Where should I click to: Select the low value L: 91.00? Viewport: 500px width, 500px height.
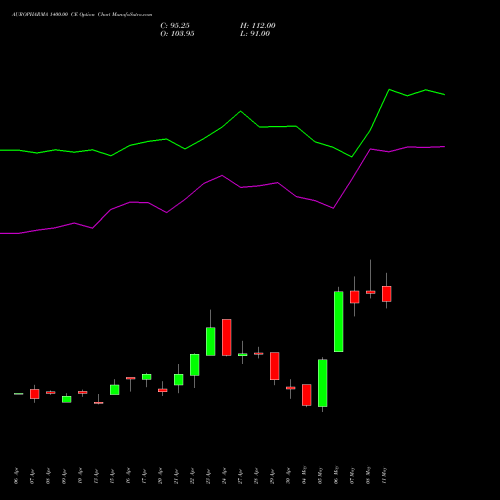(x=255, y=34)
